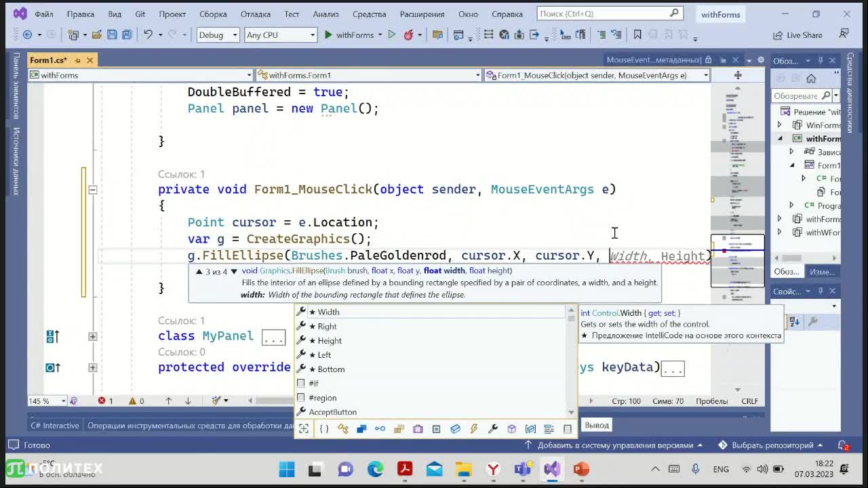Open the Сборка menu
The image size is (868, 488).
pos(213,14)
